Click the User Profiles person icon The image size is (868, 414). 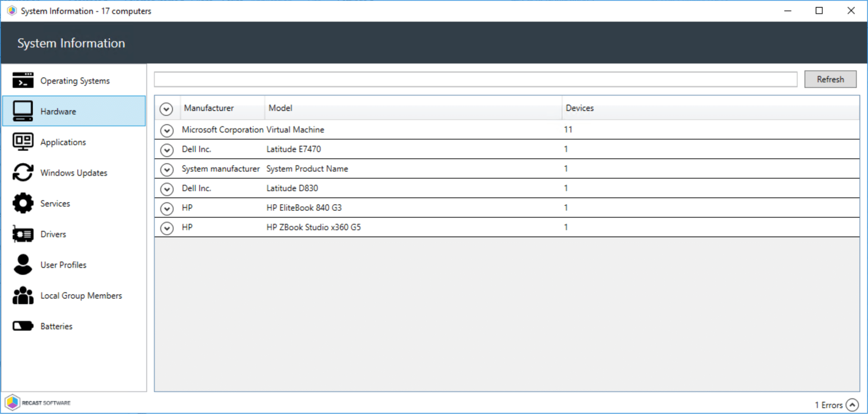[x=23, y=264]
